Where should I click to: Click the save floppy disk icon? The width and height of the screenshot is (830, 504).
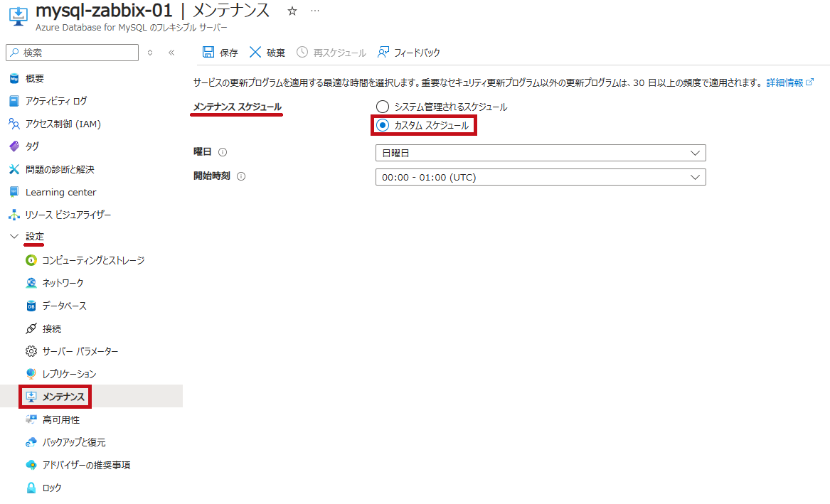tap(208, 52)
